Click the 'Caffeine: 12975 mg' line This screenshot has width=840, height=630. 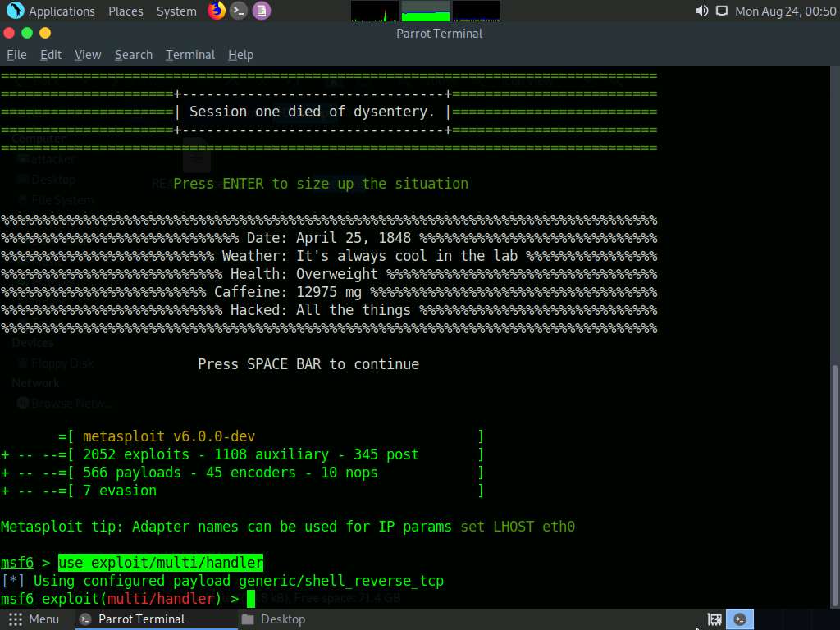click(x=288, y=292)
